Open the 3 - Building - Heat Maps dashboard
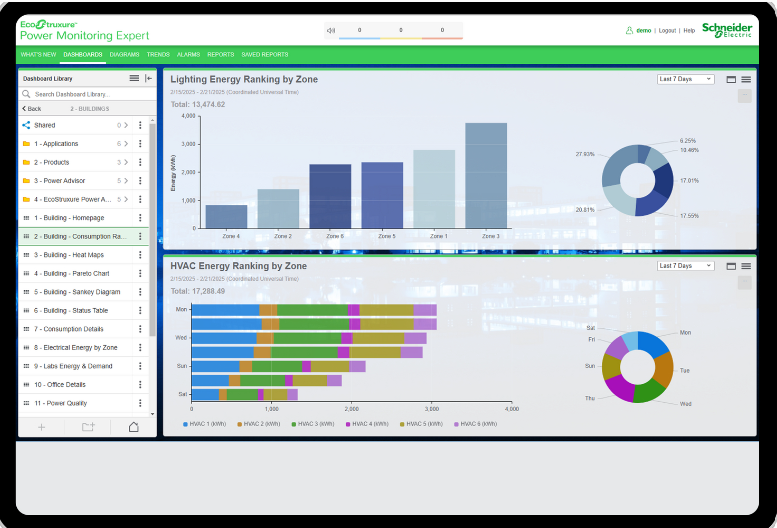 (69, 255)
